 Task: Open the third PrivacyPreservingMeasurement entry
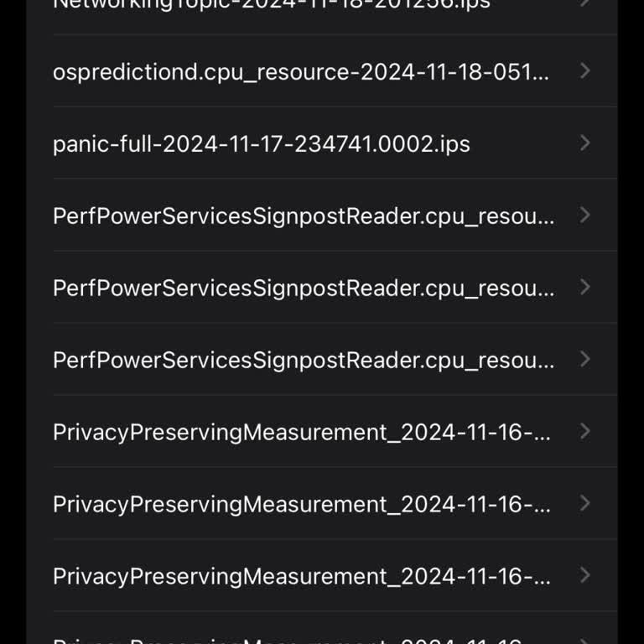point(302,577)
